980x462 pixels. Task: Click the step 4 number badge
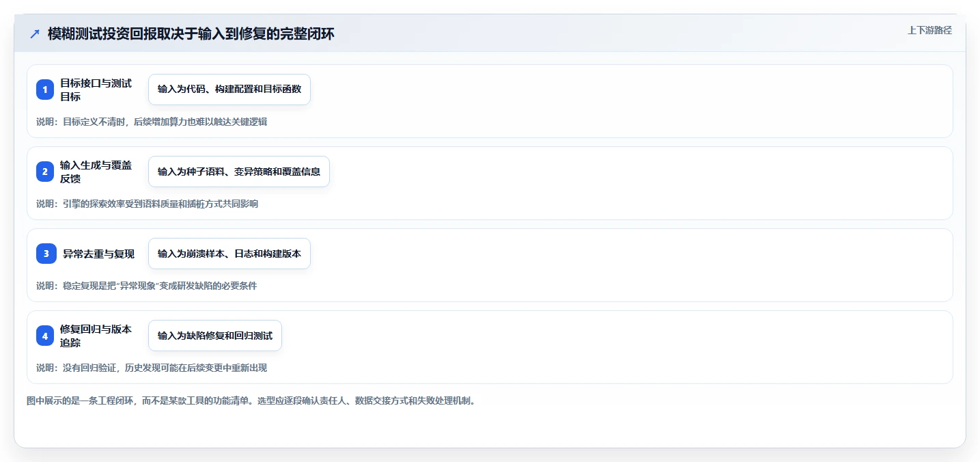pos(45,336)
